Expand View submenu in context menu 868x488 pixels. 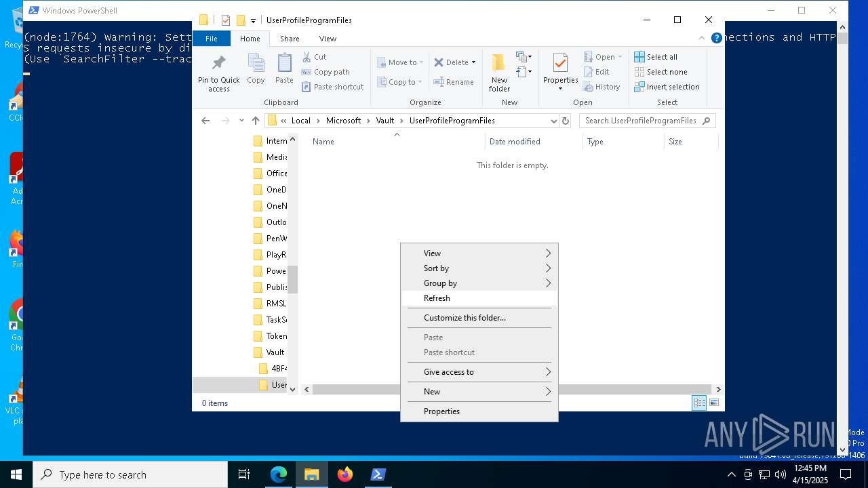point(479,253)
